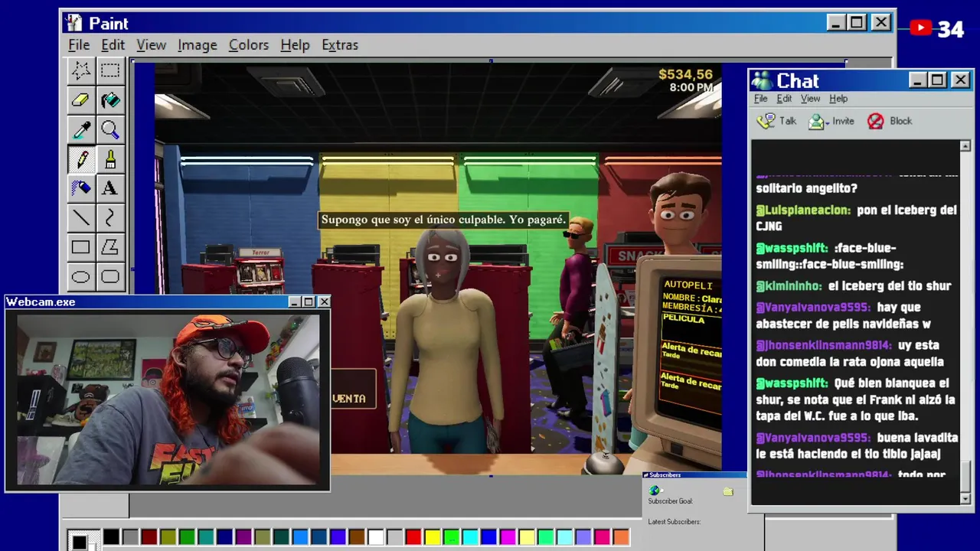Select the yellow palette swatch
The width and height of the screenshot is (980, 551).
433,537
